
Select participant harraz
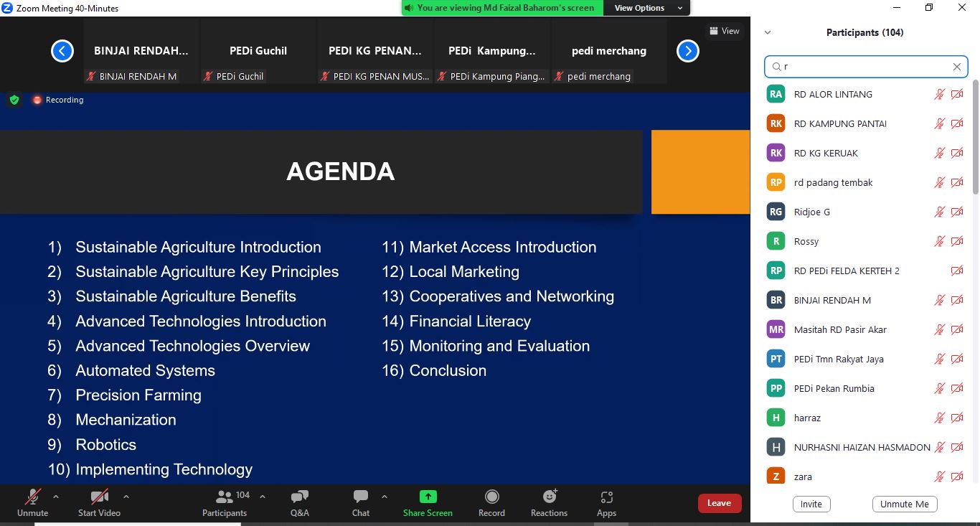(x=865, y=418)
